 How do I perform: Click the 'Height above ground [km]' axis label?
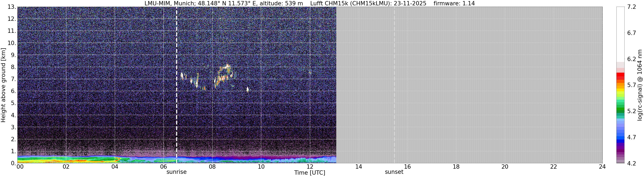coord(3,85)
